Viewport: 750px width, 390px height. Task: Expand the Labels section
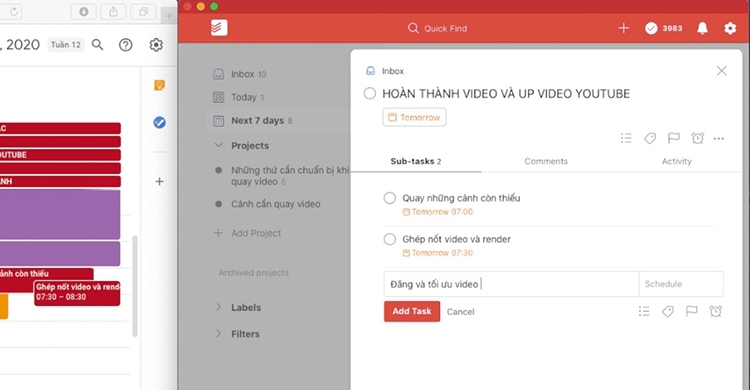pos(246,307)
